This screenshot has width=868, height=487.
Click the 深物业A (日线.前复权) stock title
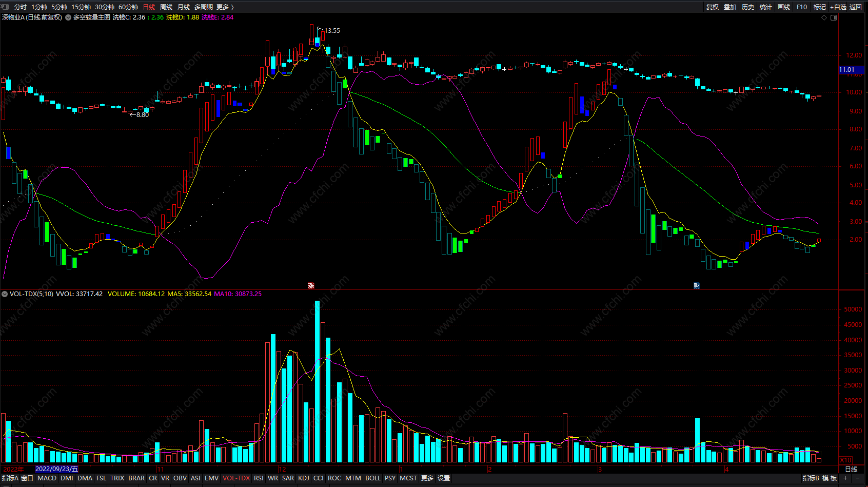tap(32, 17)
